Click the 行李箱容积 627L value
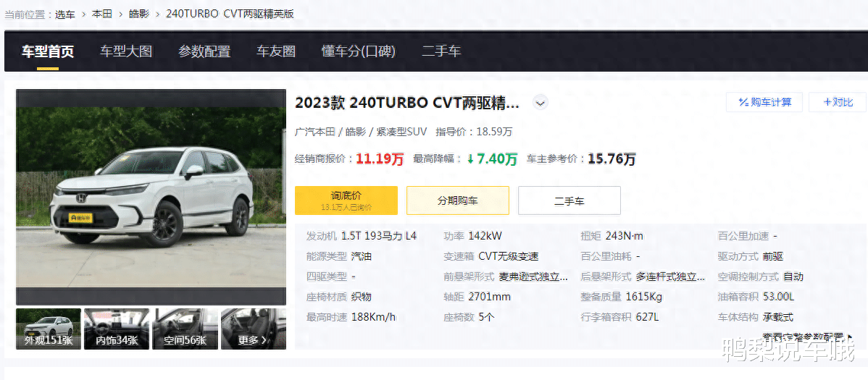This screenshot has height=380, width=868. [x=647, y=318]
